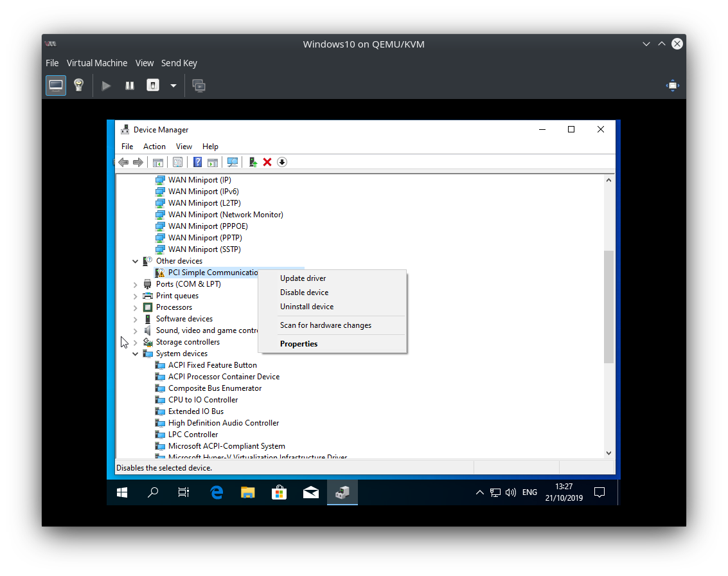Click the device tree scrollbar down arrow
The image size is (728, 576).
(608, 453)
